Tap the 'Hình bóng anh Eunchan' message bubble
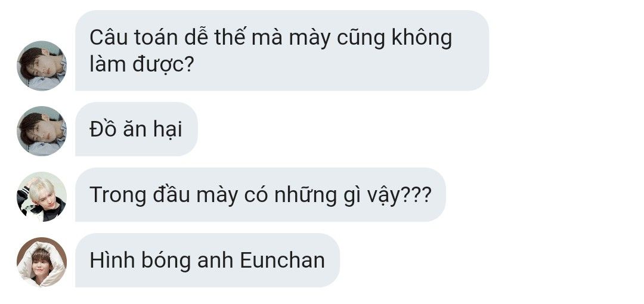This screenshot has height=304, width=644. [x=208, y=260]
